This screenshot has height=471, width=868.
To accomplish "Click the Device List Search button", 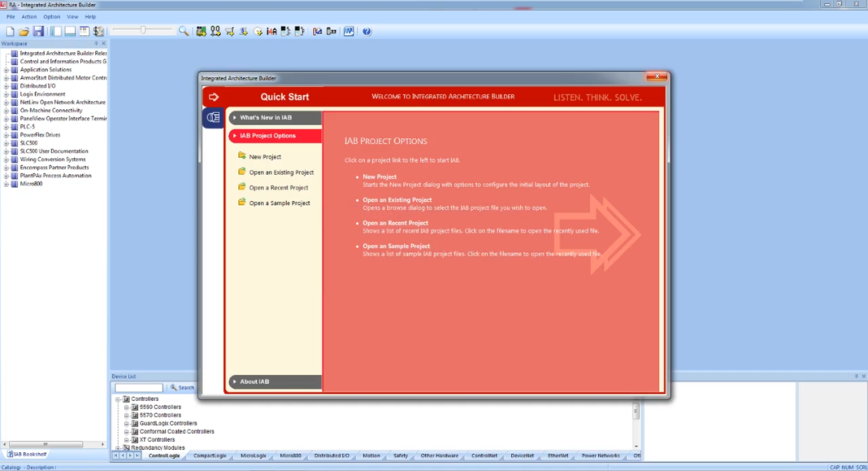I will coord(182,388).
